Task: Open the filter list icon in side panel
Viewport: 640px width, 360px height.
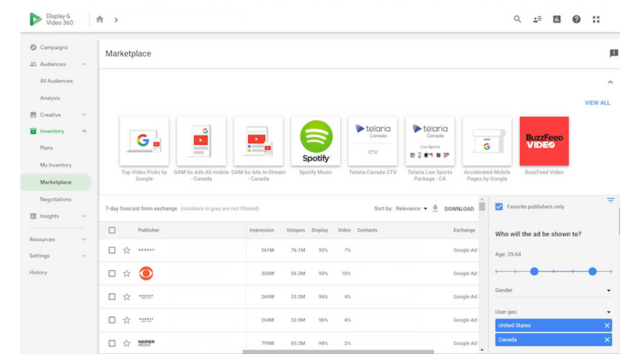Action: (610, 200)
